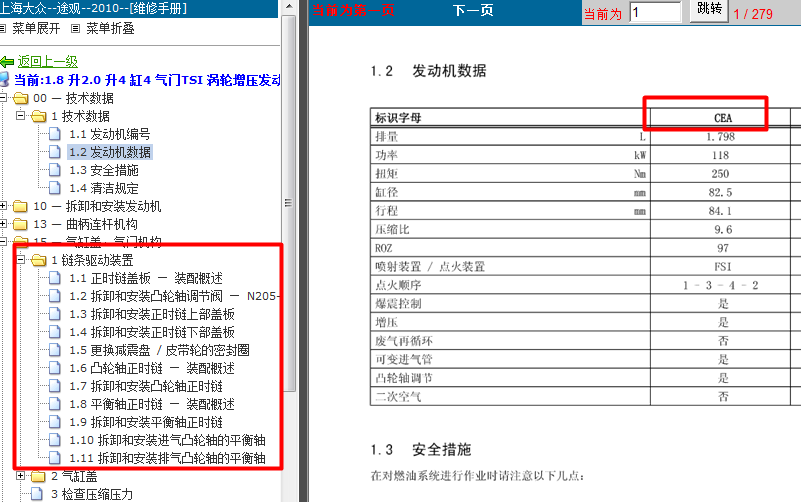
Task: Open 3 检查压缩压力 page
Action: click(x=92, y=494)
